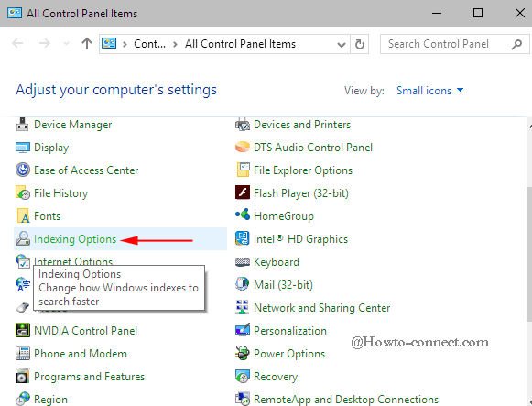Screen dimensions: 532x406
Task: Open the View by Small icons dropdown
Action: (429, 91)
